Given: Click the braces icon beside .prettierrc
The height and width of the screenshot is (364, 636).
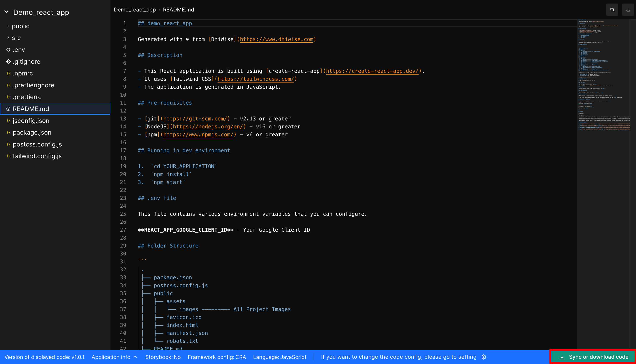Looking at the screenshot, I should pos(8,97).
